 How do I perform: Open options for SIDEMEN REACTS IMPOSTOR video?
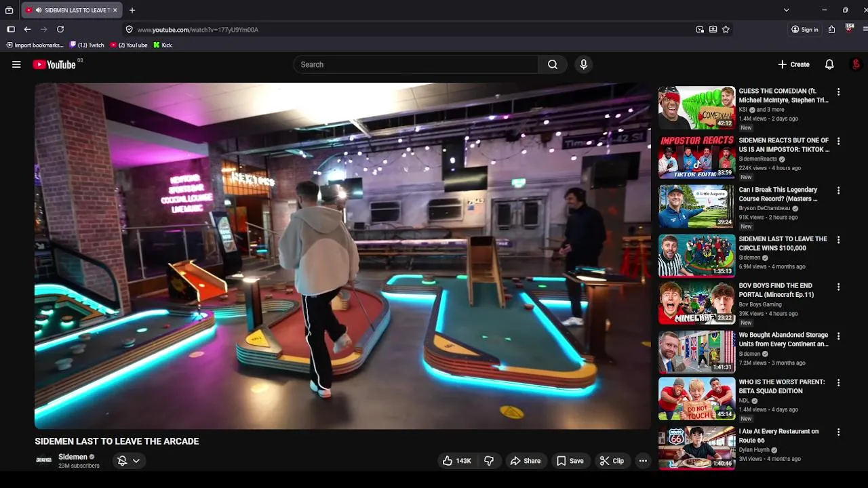(x=838, y=141)
